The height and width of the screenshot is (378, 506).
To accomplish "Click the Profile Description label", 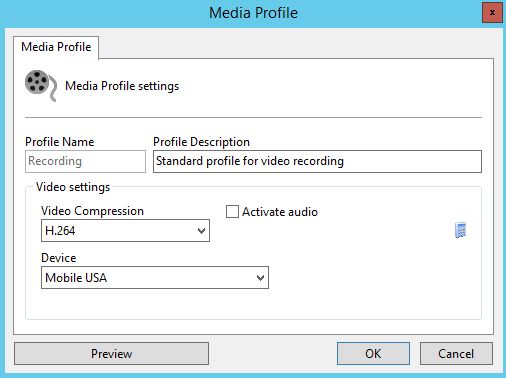I will point(201,142).
